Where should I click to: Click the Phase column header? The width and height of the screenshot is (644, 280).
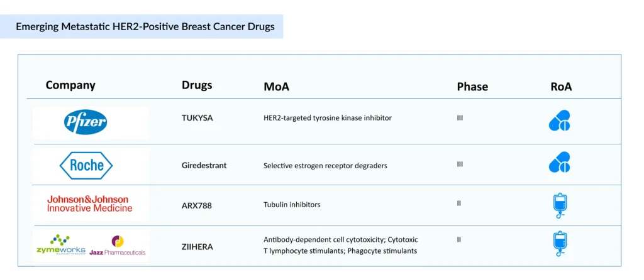472,87
